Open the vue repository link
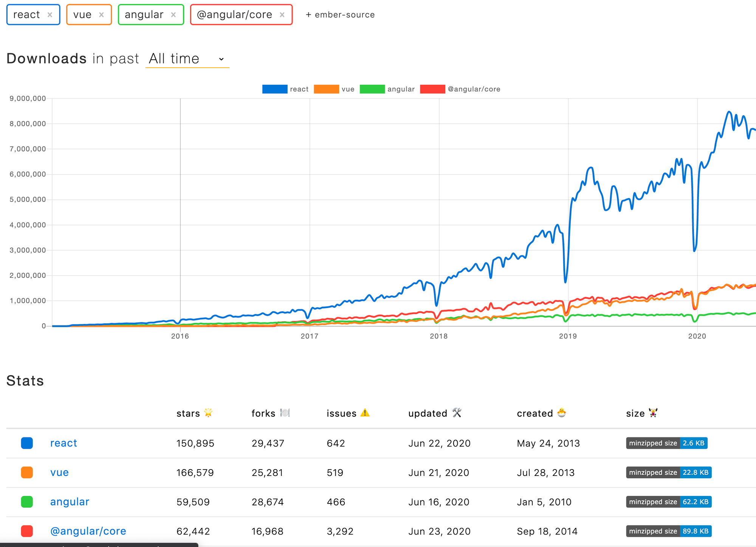756x547 pixels. point(59,473)
